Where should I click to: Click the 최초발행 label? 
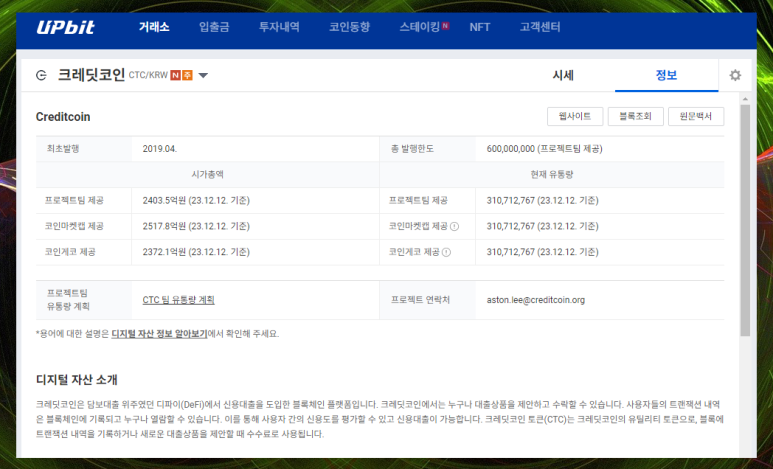click(63, 149)
